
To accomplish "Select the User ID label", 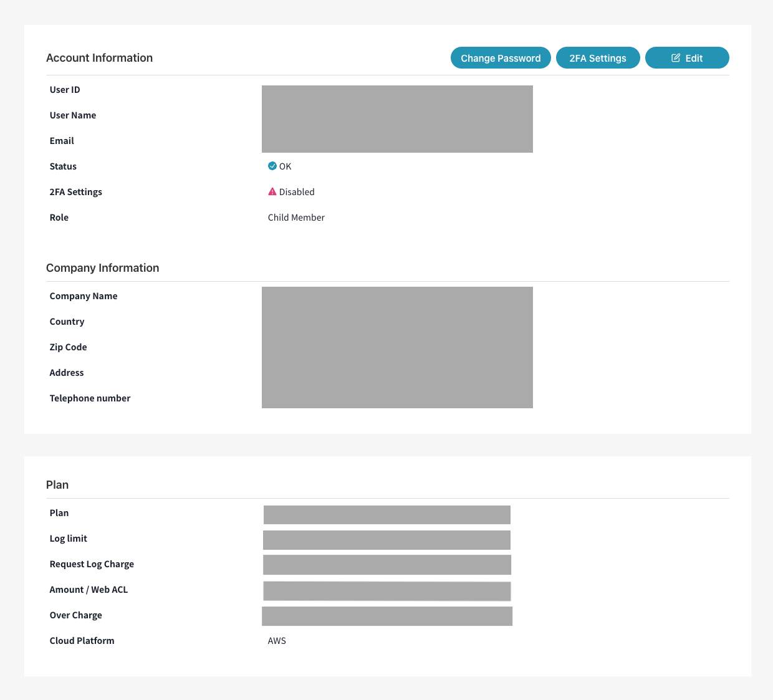I will coord(65,90).
